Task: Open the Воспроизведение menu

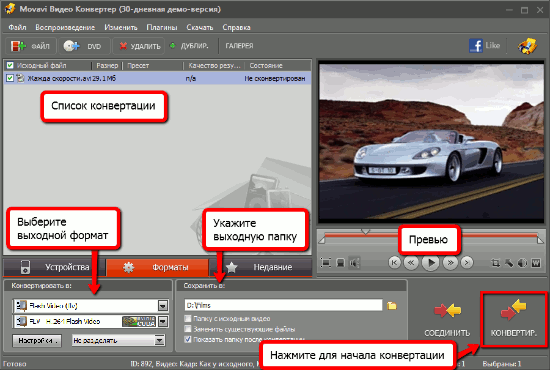Action: tap(65, 27)
